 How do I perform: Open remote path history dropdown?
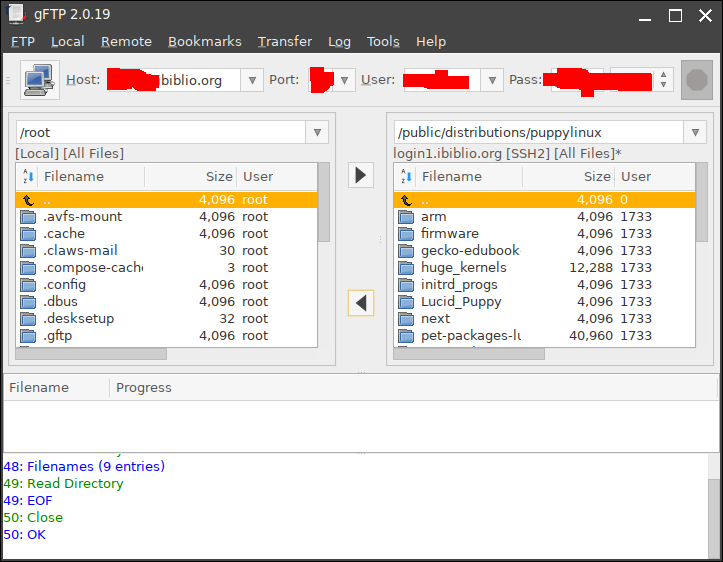pos(695,132)
